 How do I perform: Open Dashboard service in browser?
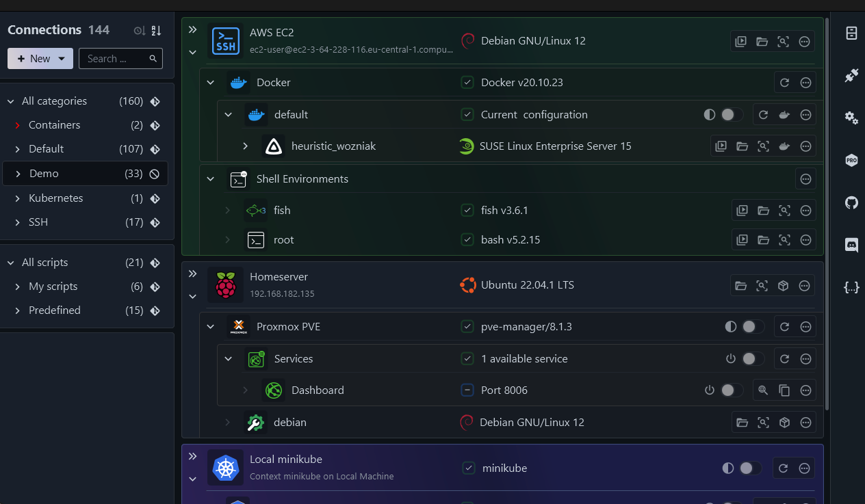(x=764, y=390)
